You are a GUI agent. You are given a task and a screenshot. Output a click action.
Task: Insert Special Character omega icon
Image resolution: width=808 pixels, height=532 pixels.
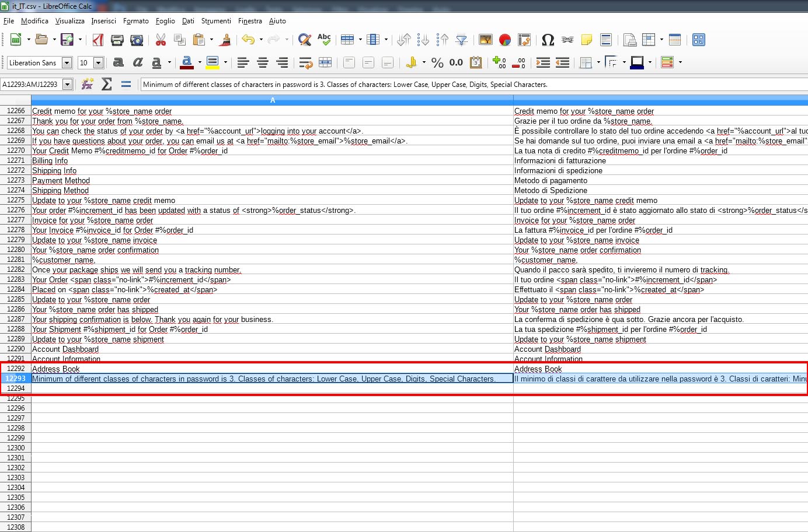point(548,40)
